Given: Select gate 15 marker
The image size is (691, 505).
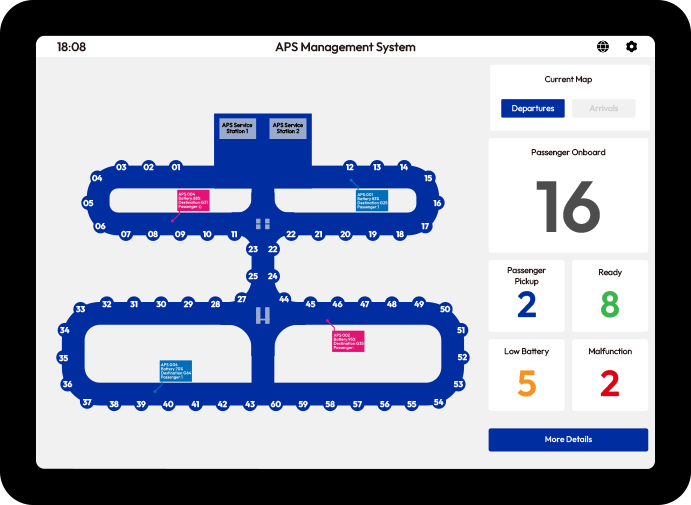Looking at the screenshot, I should pyautogui.click(x=428, y=178).
